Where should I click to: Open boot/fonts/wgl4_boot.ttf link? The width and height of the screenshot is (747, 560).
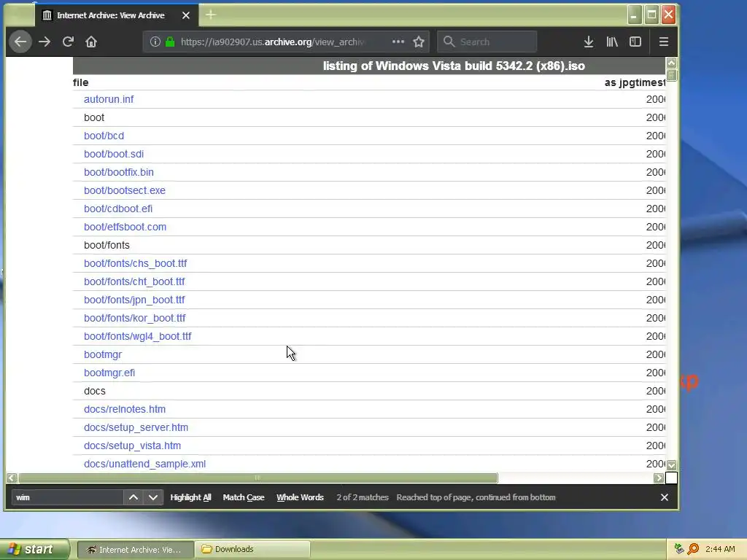click(x=138, y=336)
